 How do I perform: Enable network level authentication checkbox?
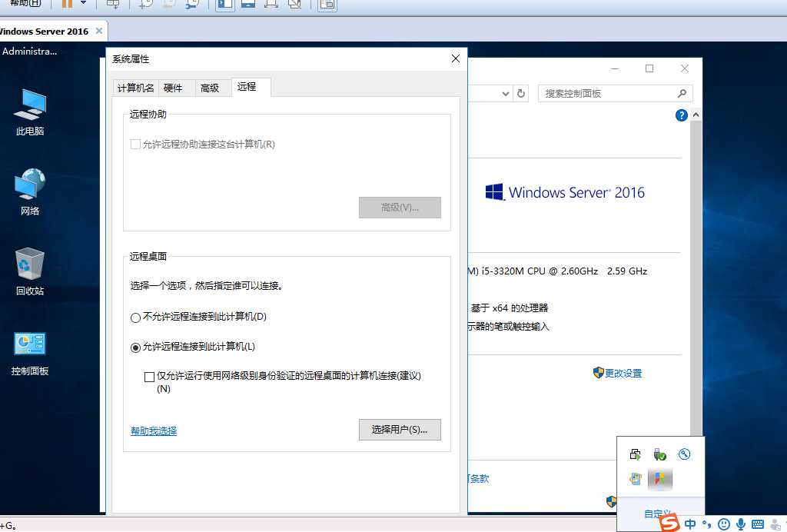tap(149, 377)
